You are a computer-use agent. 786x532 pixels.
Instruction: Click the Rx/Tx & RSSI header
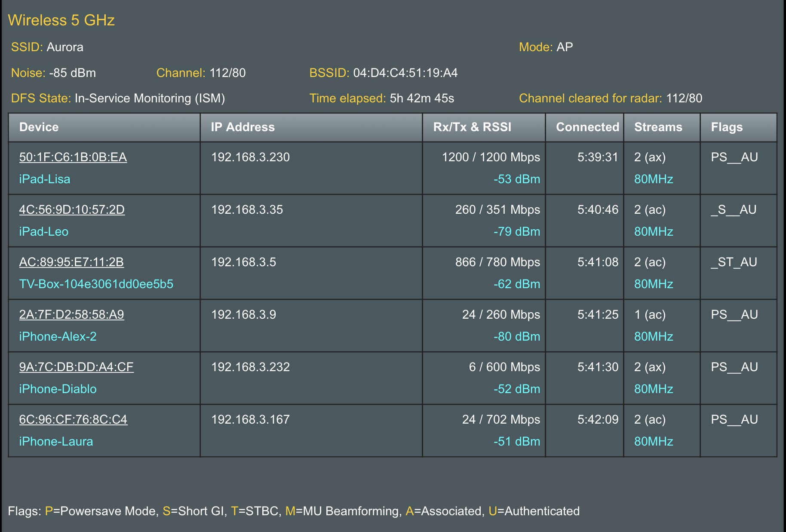click(472, 127)
